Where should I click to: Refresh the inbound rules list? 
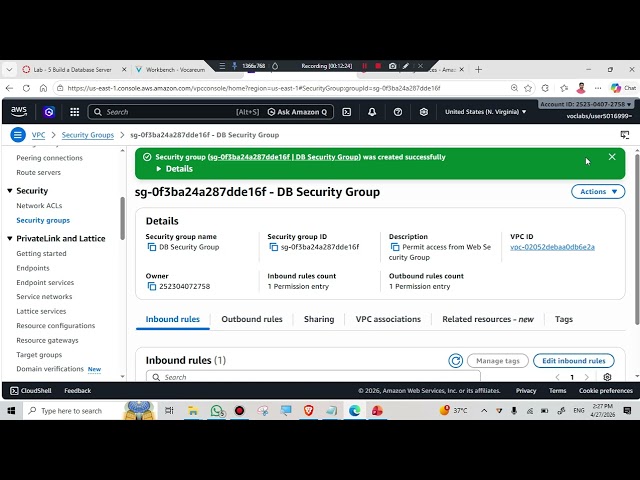point(456,360)
